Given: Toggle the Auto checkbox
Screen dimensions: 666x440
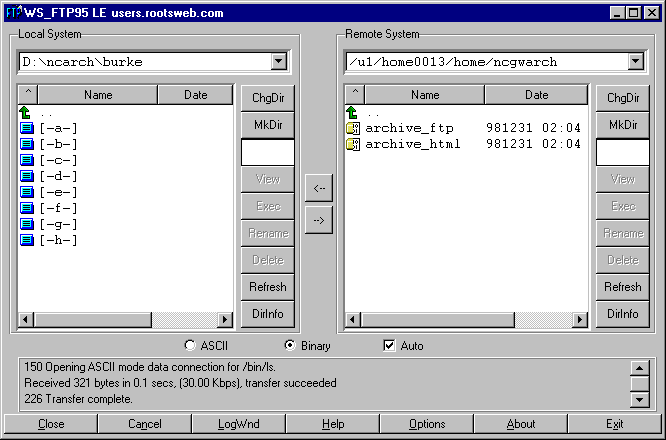Looking at the screenshot, I should [x=390, y=346].
